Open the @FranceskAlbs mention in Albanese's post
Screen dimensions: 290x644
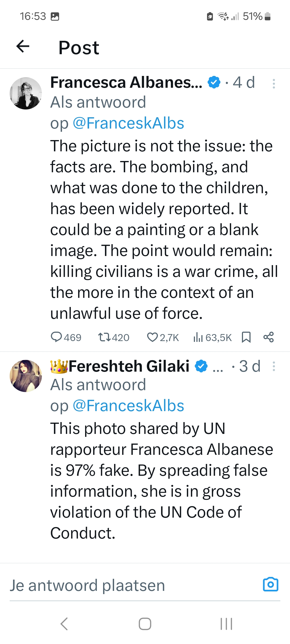pyautogui.click(x=128, y=123)
